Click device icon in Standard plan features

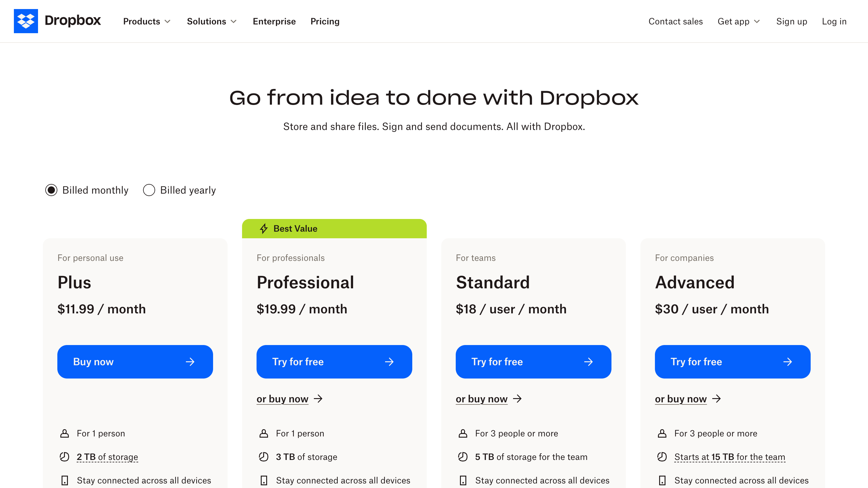pyautogui.click(x=463, y=480)
